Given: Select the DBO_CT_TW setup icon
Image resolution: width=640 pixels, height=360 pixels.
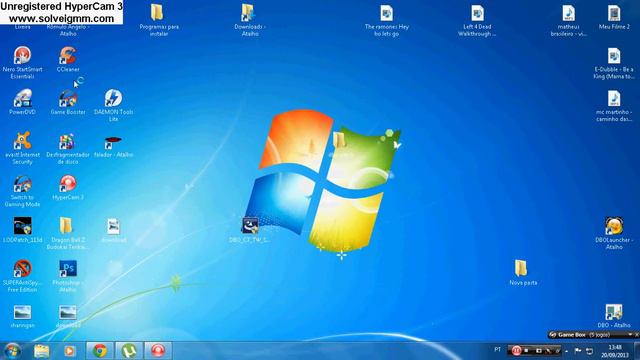Looking at the screenshot, I should point(250,230).
